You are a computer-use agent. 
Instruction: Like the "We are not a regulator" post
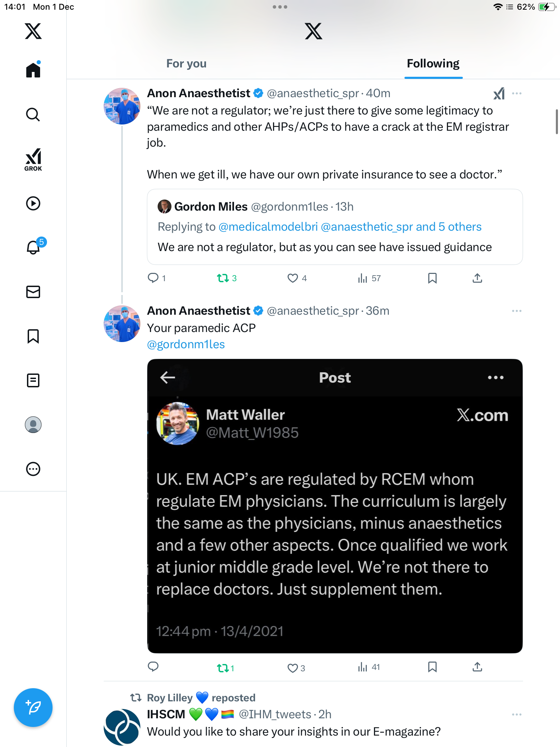coord(293,278)
